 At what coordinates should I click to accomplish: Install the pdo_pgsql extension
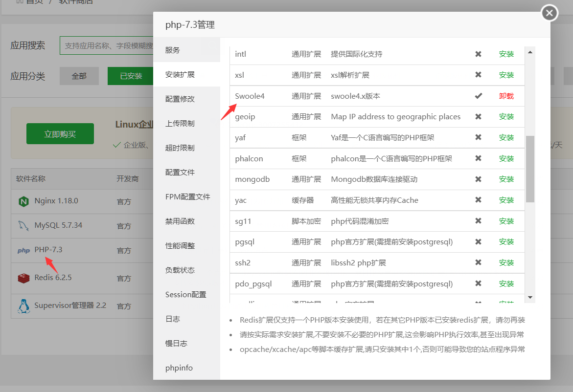pos(506,283)
